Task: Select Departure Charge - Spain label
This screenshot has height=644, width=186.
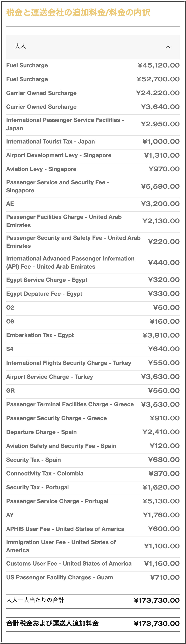Action: [42, 432]
